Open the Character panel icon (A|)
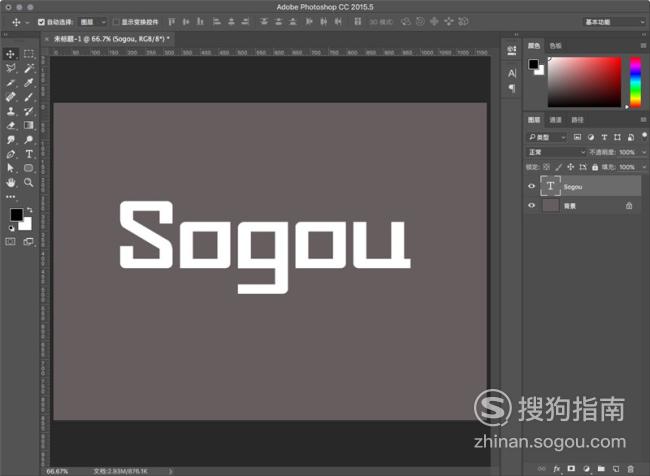 [512, 73]
